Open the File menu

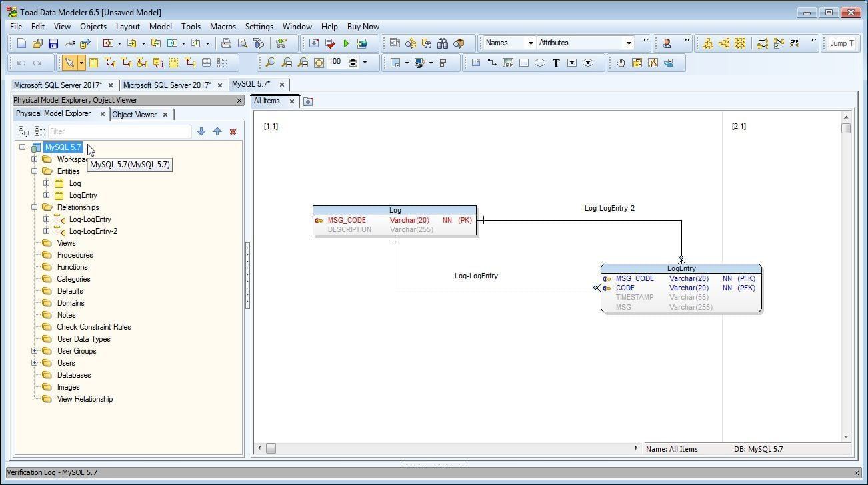16,27
